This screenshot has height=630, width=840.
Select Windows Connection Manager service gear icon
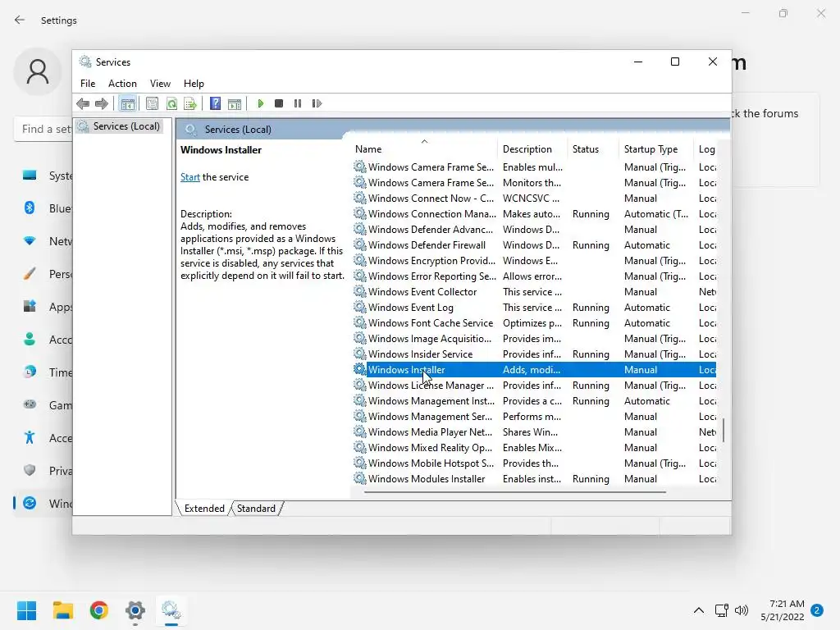click(360, 214)
